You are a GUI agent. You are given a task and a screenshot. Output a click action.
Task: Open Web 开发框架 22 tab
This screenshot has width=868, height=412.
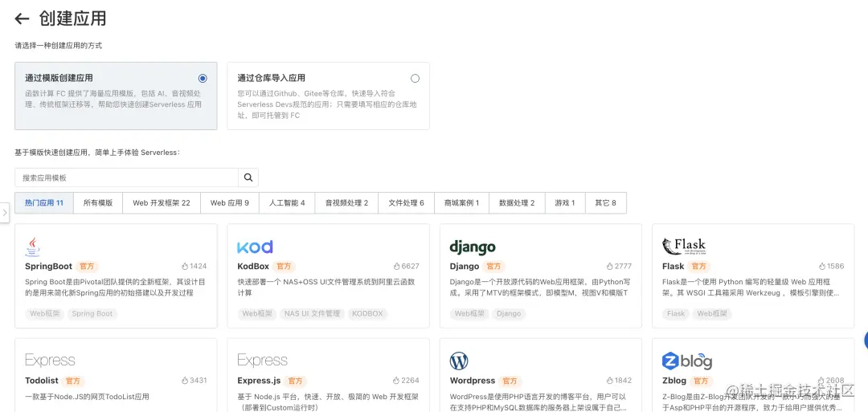(x=161, y=203)
